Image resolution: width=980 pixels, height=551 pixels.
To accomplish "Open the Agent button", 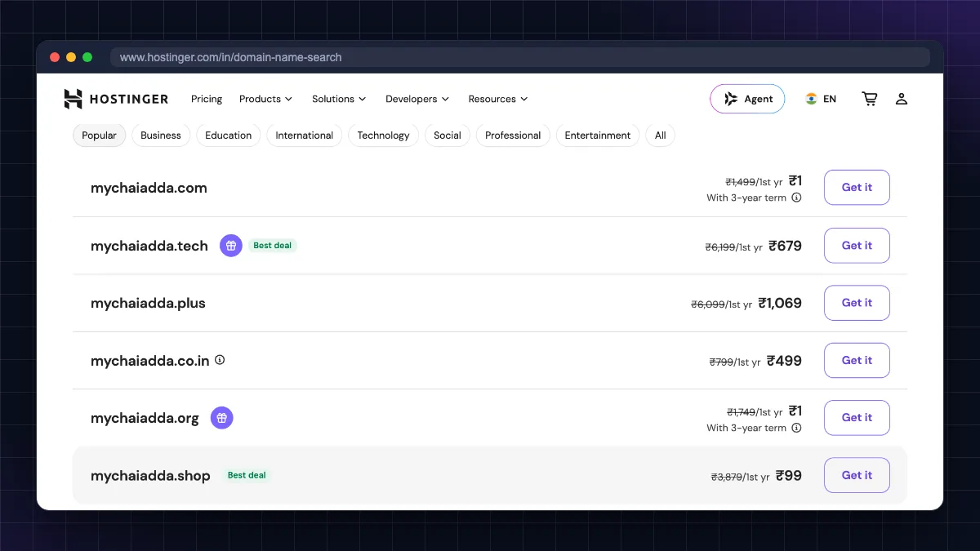I will [x=747, y=99].
